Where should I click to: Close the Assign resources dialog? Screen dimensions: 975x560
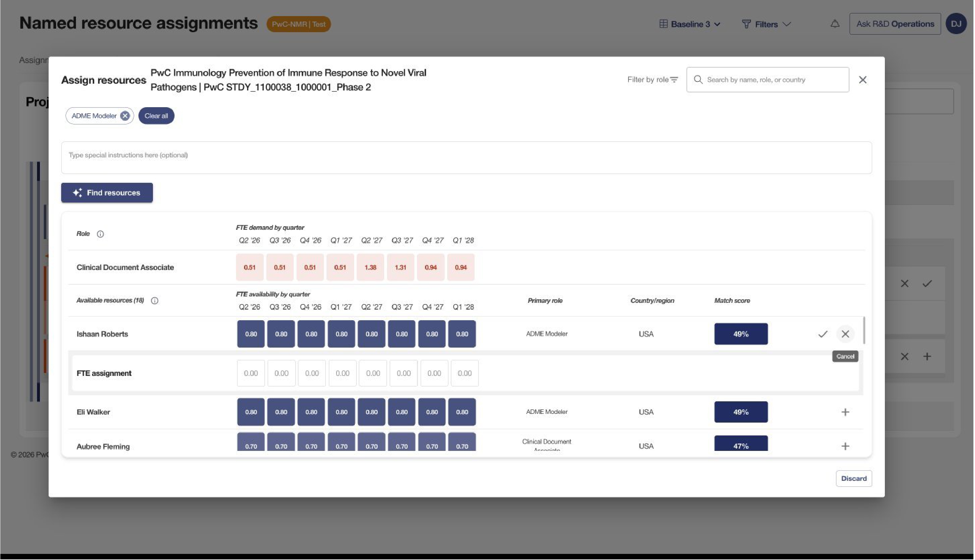point(863,79)
